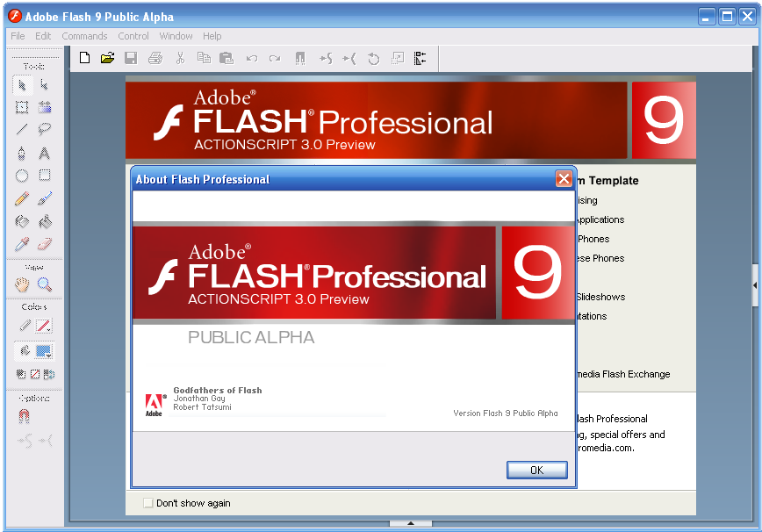
Task: Click the 'Robert Tatsumi' credit text
Action: (x=202, y=407)
